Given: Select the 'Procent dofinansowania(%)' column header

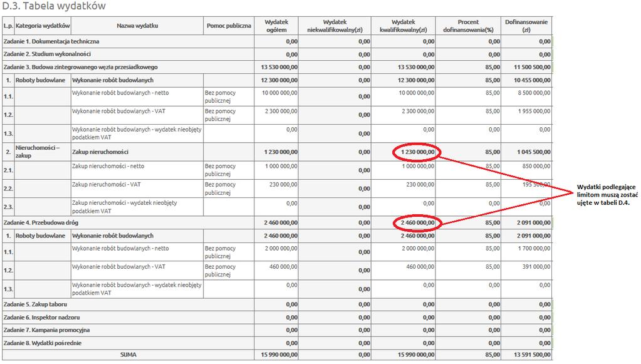Looking at the screenshot, I should pos(469,26).
